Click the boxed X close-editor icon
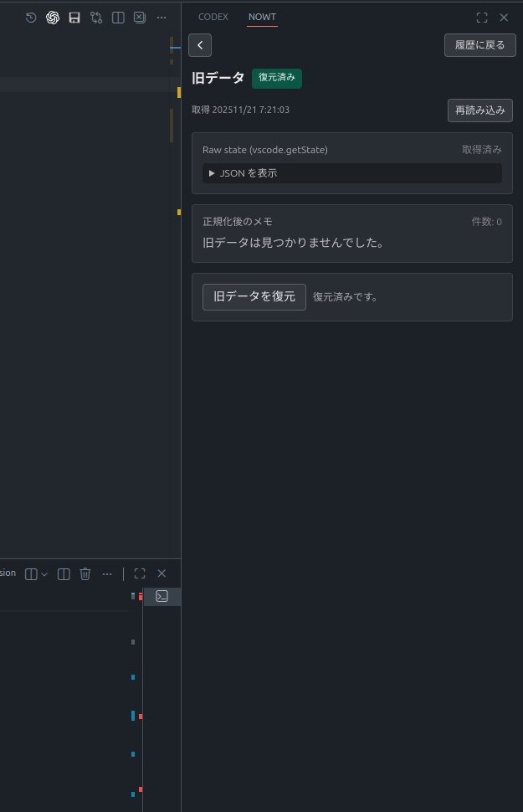 140,18
